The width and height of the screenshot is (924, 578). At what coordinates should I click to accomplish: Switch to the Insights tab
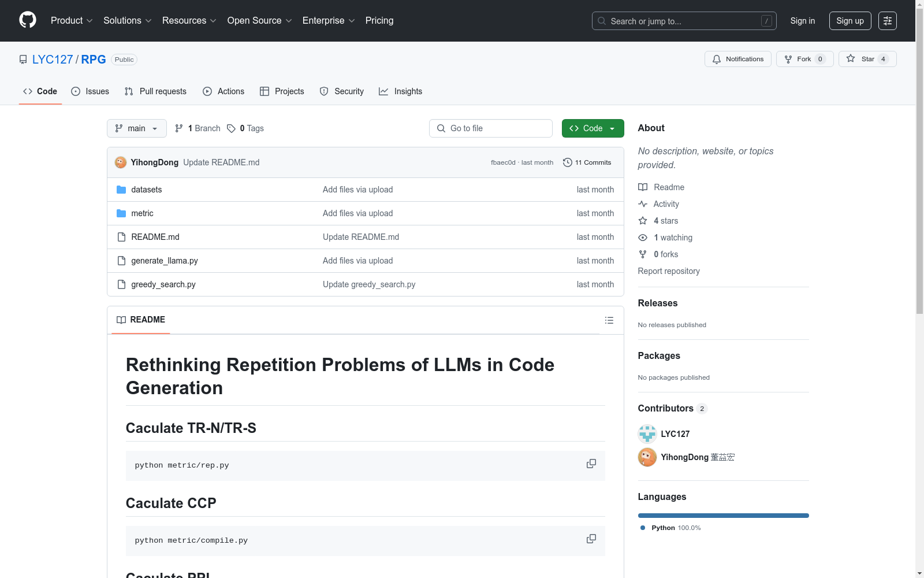click(x=401, y=91)
